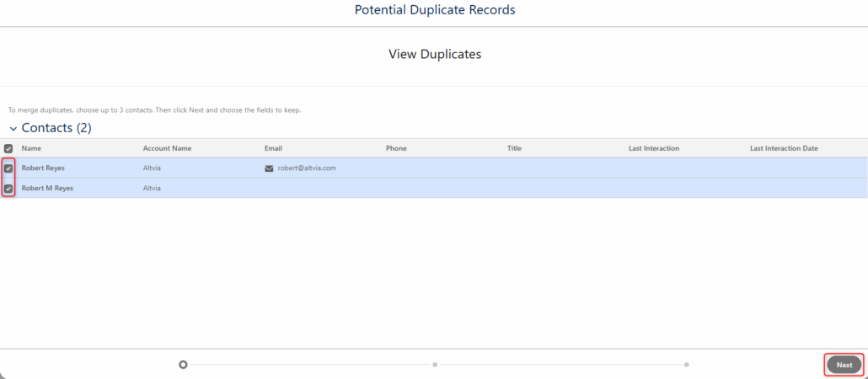The image size is (868, 379).
Task: Click the Next button
Action: [x=844, y=365]
